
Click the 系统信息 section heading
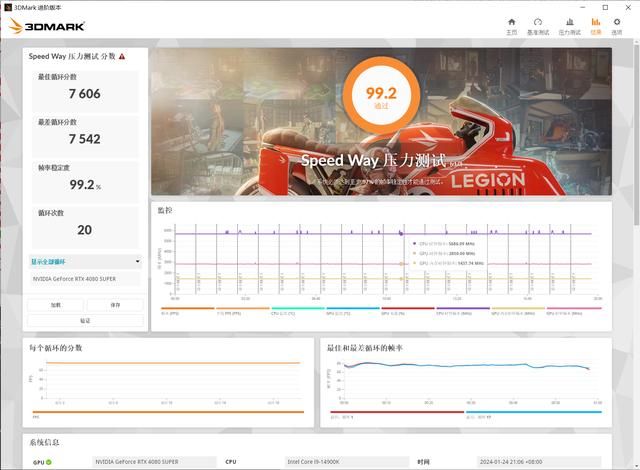click(x=44, y=443)
